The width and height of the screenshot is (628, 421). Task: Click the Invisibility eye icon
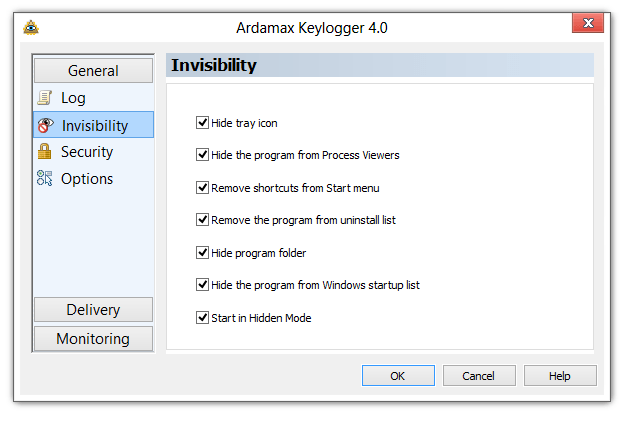[45, 125]
